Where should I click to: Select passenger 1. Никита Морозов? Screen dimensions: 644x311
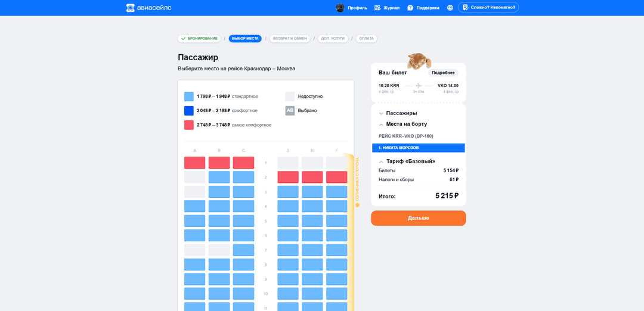419,148
